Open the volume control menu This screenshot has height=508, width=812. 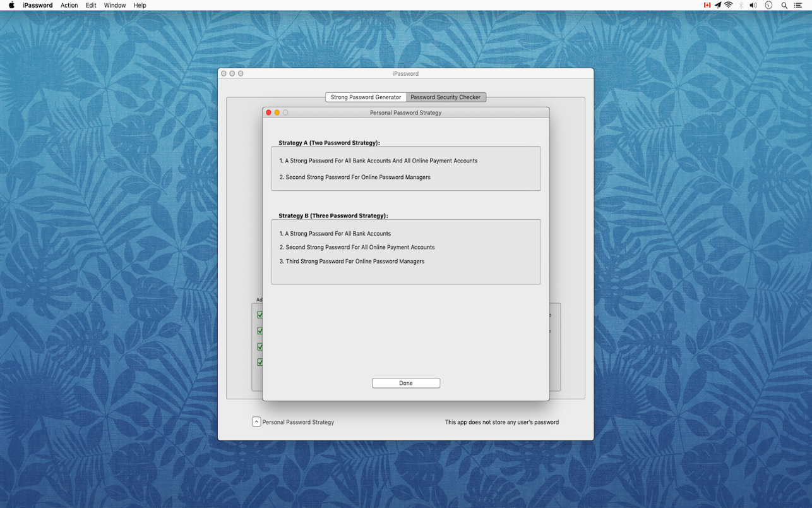coord(753,5)
